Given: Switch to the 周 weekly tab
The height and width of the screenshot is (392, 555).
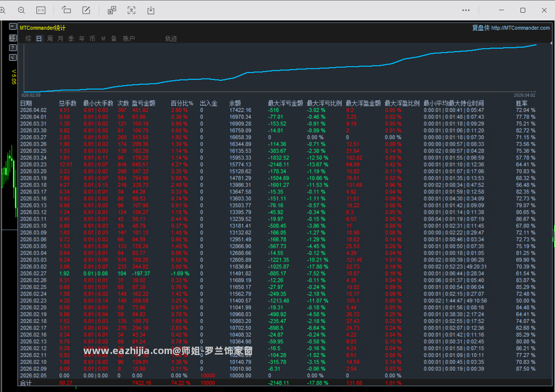Looking at the screenshot, I should coord(50,38).
